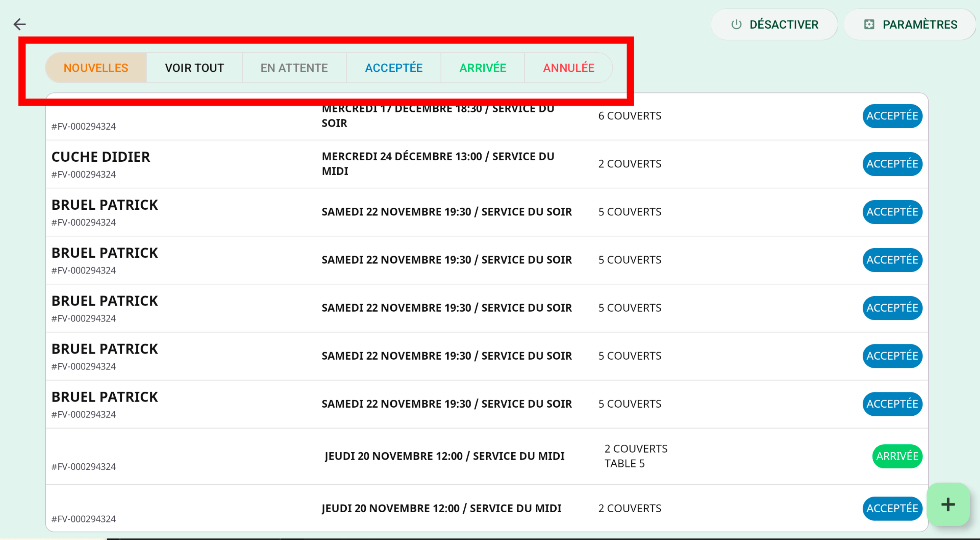Switch to Voir Tout tab
980x540 pixels.
pyautogui.click(x=194, y=68)
